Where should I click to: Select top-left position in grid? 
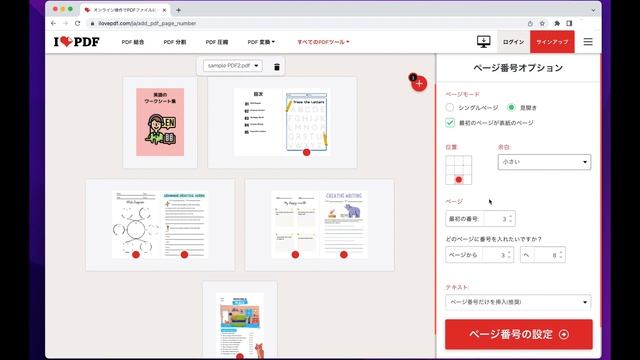point(450,160)
